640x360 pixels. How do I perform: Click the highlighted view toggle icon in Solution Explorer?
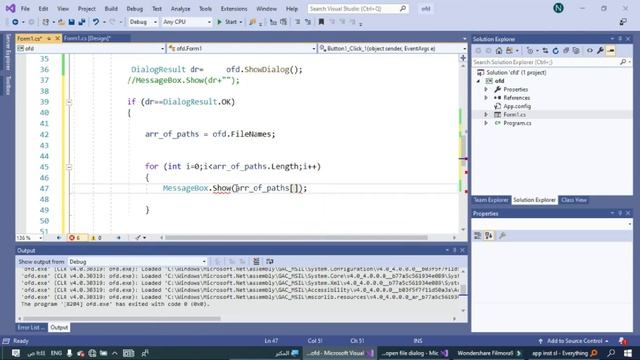(611, 51)
